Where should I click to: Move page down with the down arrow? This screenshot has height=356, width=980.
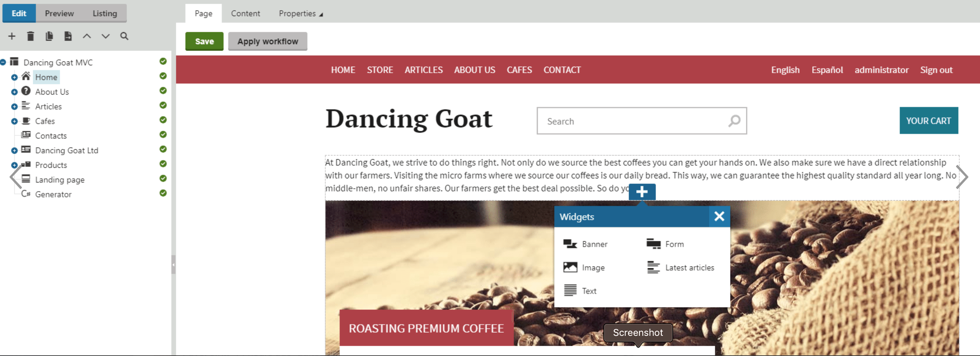pos(105,36)
